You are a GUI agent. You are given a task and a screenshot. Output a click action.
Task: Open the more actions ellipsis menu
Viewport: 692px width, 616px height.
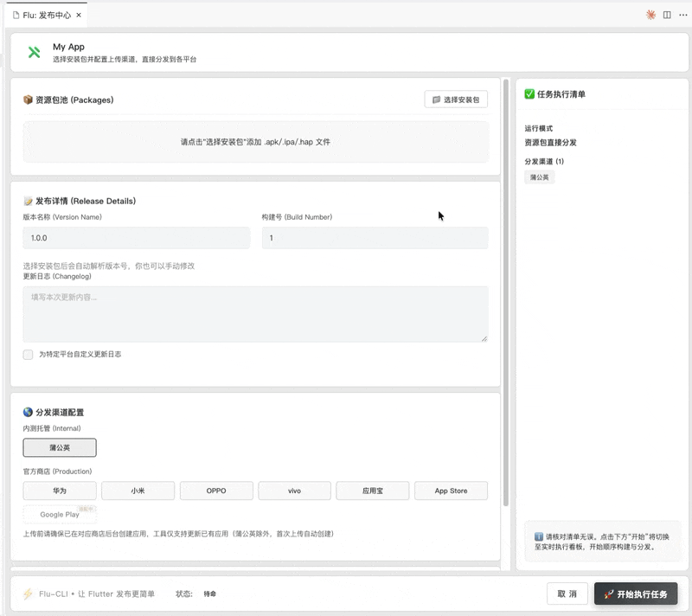pyautogui.click(x=682, y=15)
